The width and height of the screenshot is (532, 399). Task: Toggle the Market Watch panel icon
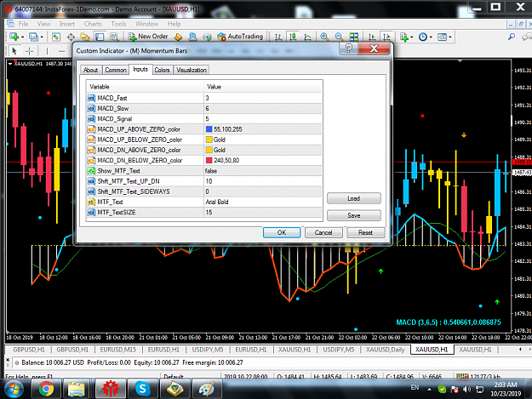[x=56, y=37]
